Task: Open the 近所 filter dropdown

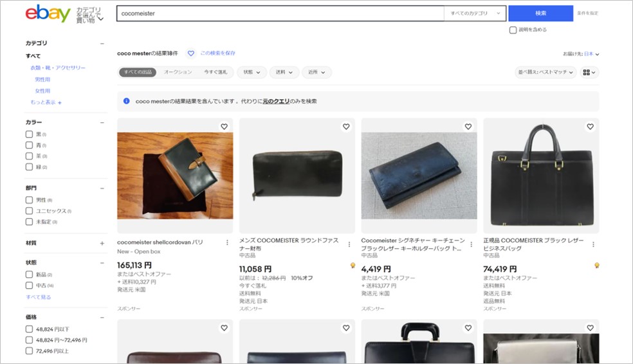Action: coord(316,72)
